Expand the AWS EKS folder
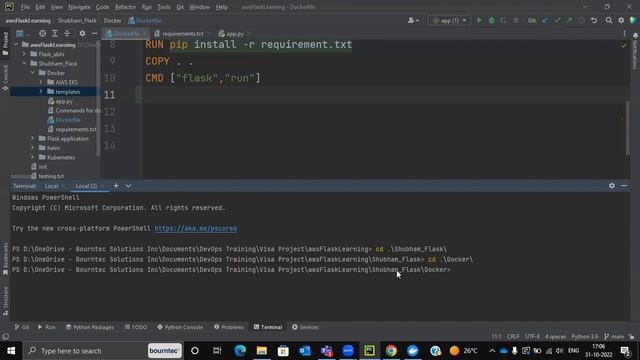This screenshot has width=640, height=360. 41,82
